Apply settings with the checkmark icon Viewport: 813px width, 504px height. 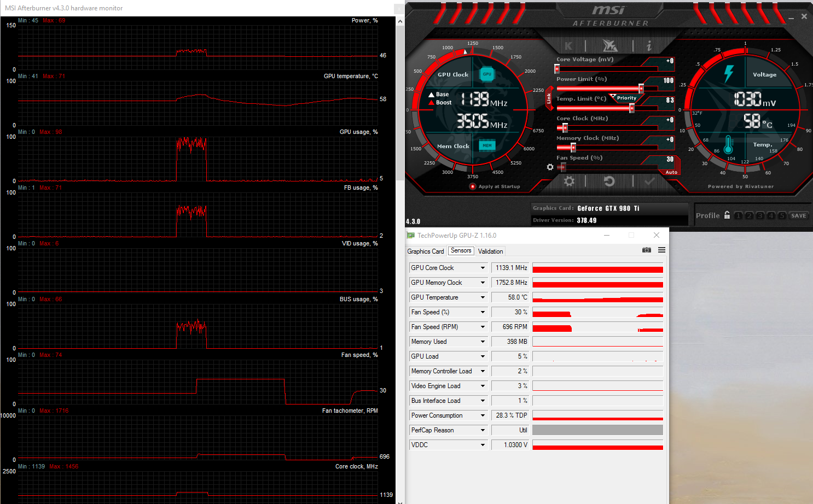649,181
